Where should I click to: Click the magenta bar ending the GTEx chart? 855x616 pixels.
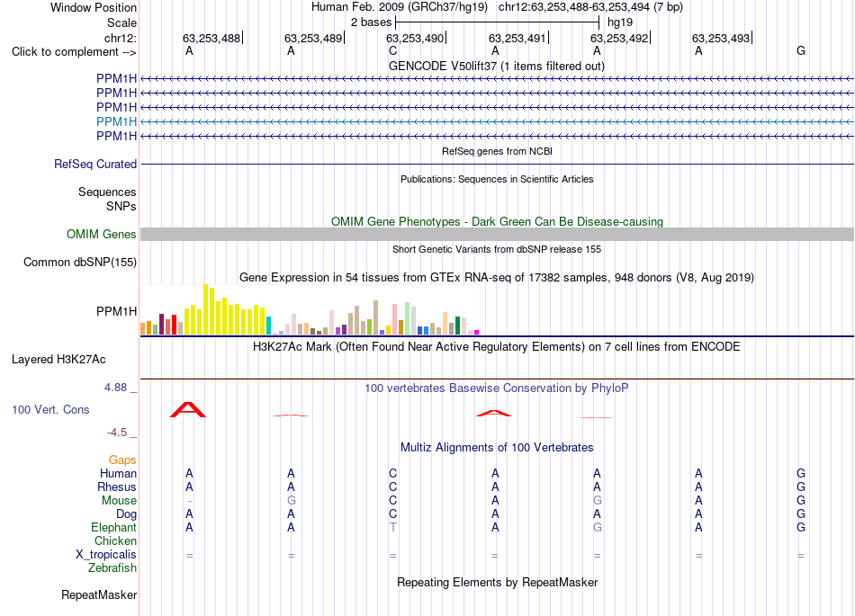pyautogui.click(x=477, y=332)
